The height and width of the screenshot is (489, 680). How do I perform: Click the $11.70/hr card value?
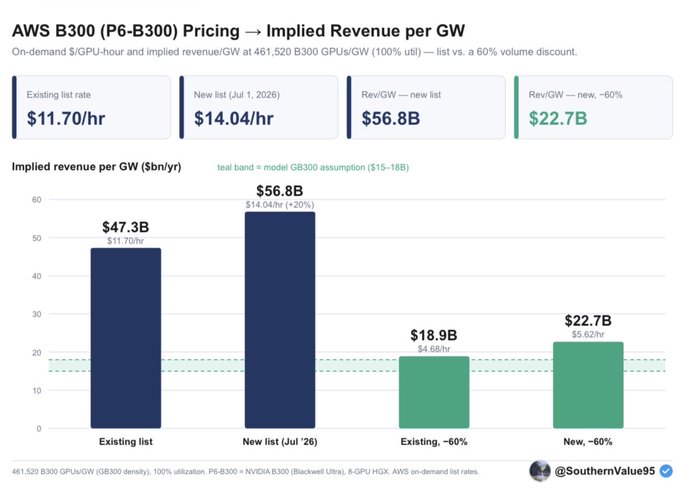pos(66,118)
